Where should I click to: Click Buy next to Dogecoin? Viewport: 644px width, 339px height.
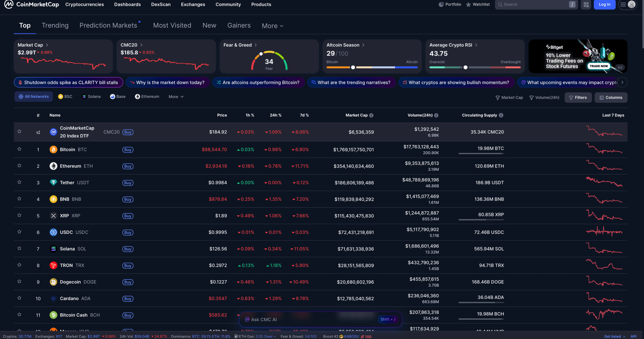[x=128, y=282]
